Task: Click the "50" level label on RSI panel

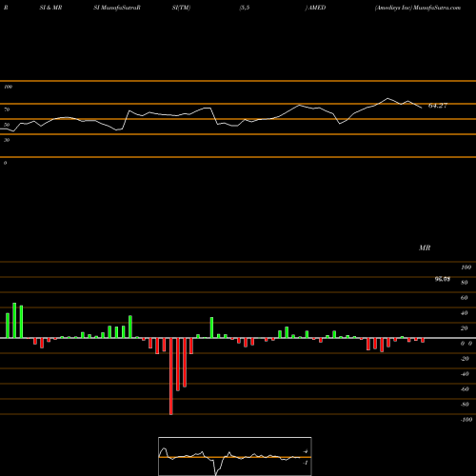Action: [x=7, y=125]
